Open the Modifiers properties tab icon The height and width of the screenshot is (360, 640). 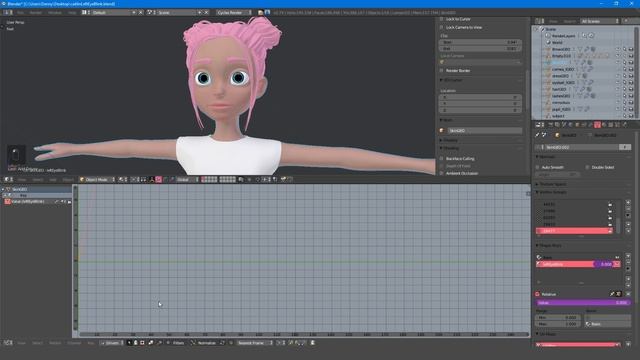click(x=590, y=124)
